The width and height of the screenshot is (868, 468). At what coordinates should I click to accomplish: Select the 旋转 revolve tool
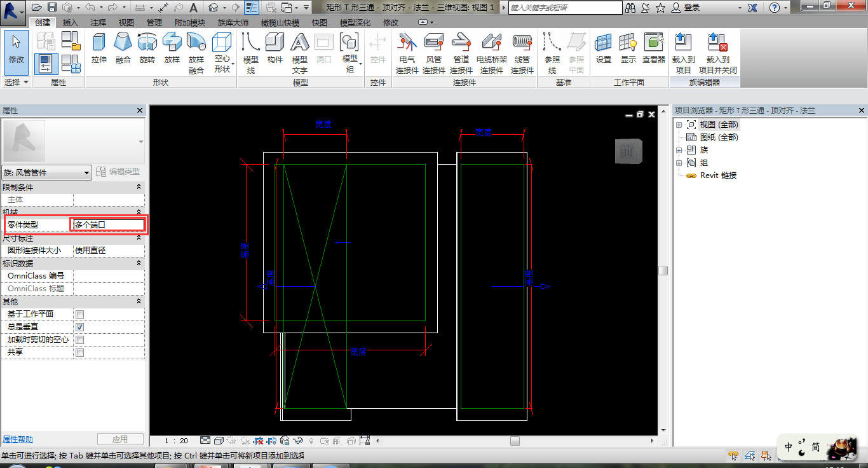pyautogui.click(x=147, y=48)
